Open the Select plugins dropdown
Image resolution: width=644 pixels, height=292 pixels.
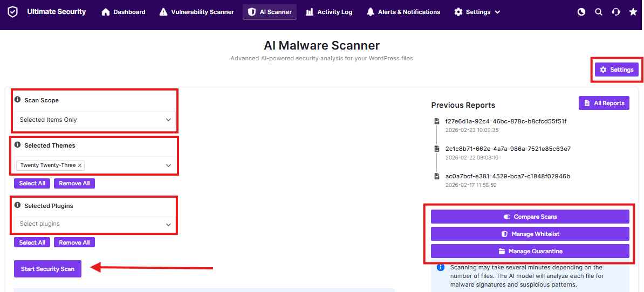(95, 224)
